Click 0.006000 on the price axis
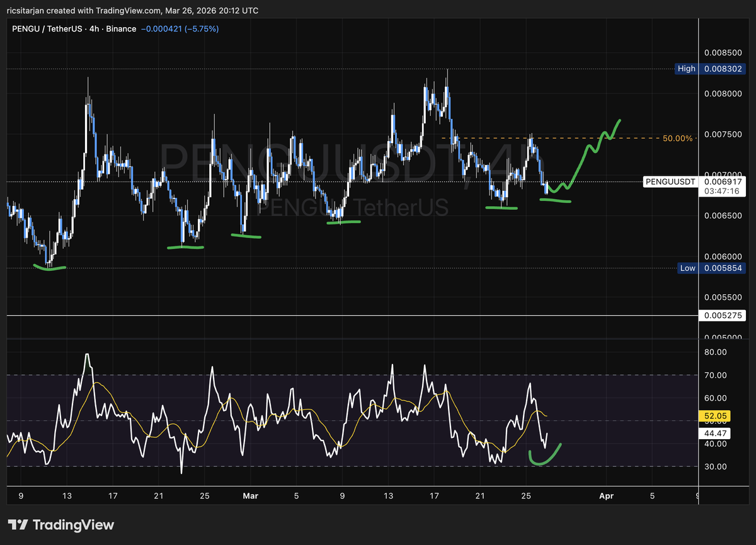Screen dimensions: 756x545 [724, 256]
